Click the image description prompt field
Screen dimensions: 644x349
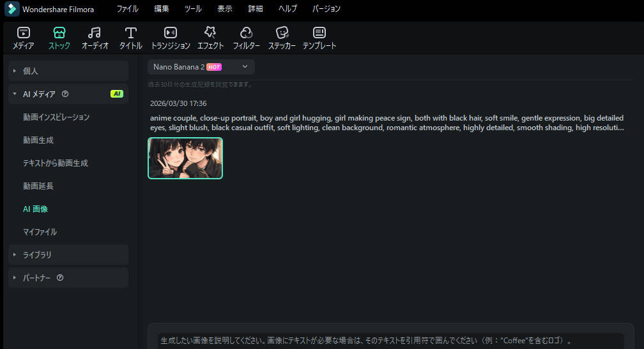tap(390, 340)
